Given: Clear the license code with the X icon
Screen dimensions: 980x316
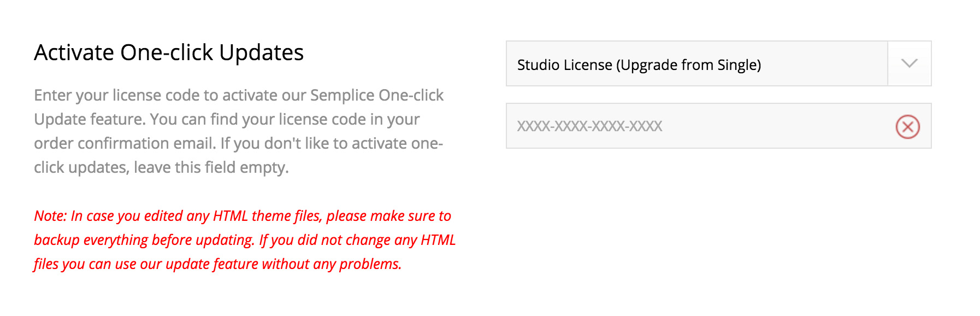Looking at the screenshot, I should [x=907, y=127].
